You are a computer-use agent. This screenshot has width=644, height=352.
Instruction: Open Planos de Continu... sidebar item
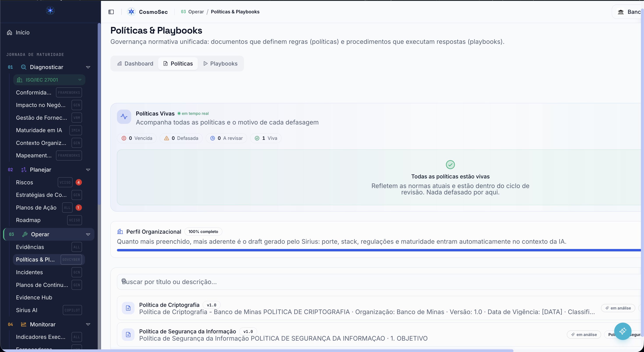[x=49, y=285]
